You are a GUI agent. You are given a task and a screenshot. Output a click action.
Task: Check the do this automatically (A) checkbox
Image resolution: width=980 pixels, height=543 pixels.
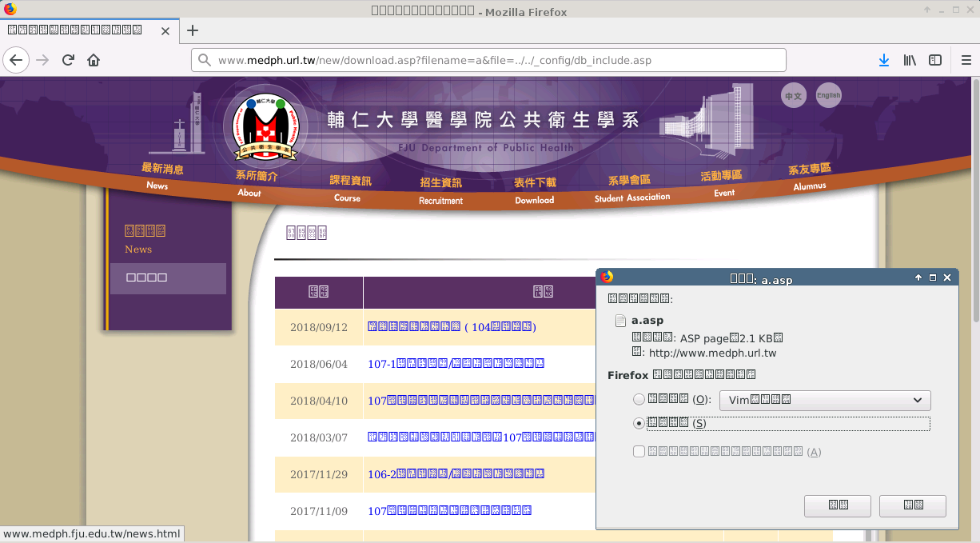coord(639,452)
